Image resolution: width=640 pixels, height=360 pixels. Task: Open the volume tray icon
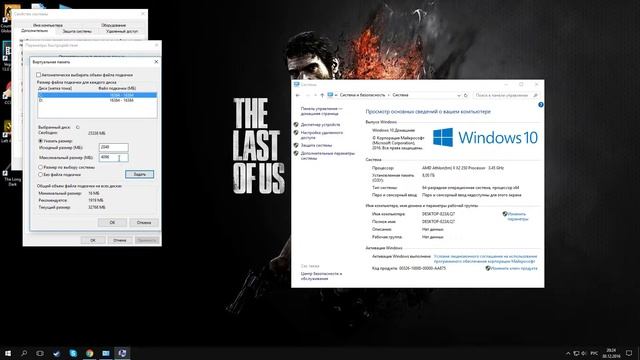tap(584, 353)
